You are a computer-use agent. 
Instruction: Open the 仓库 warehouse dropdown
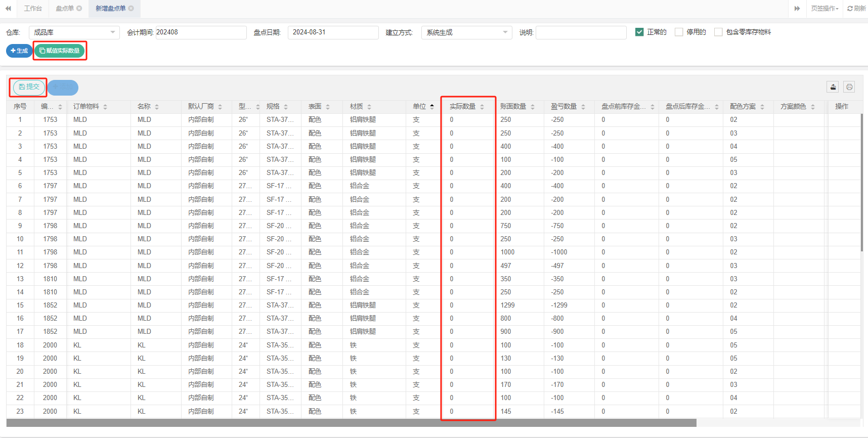coord(74,32)
